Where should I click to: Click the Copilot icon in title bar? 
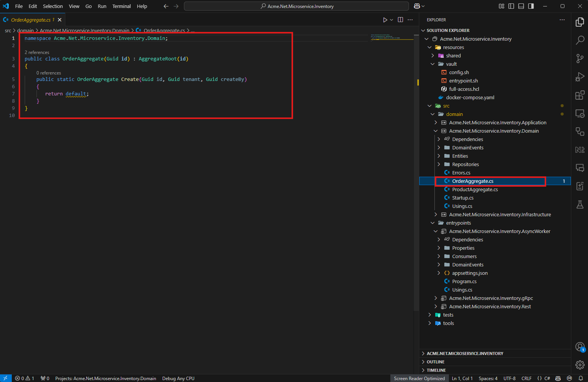417,6
